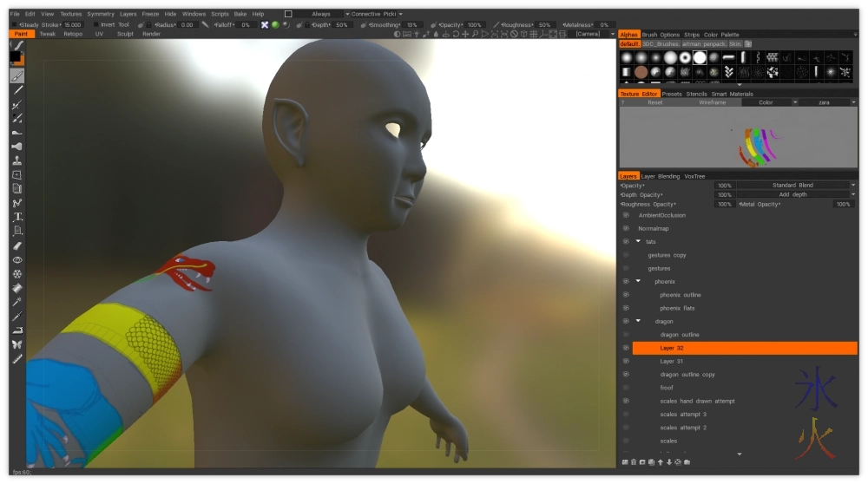Select the brush tool in left toolbar
The width and height of the screenshot is (868, 484).
click(17, 75)
